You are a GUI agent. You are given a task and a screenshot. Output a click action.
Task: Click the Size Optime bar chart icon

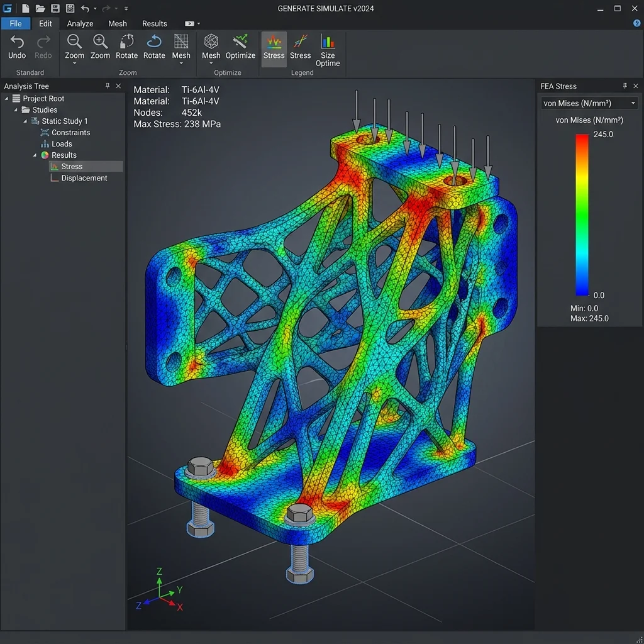click(x=327, y=42)
